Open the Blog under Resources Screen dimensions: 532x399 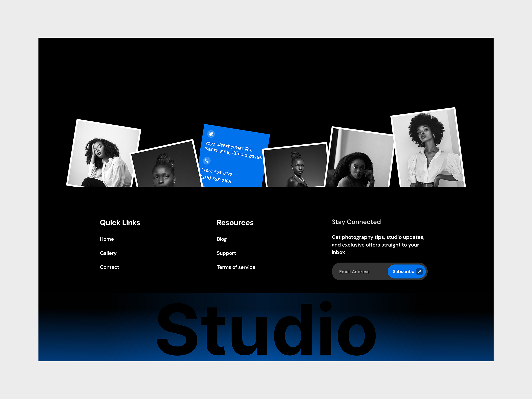221,239
